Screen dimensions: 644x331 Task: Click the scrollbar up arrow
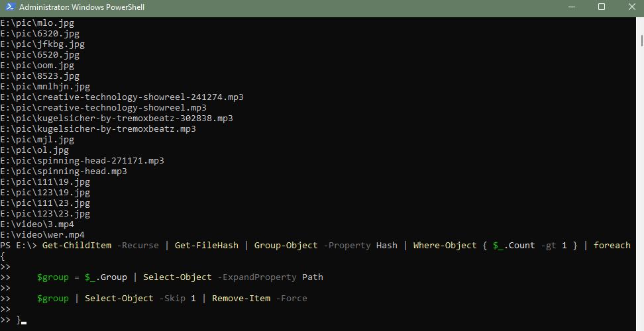[x=641, y=22]
